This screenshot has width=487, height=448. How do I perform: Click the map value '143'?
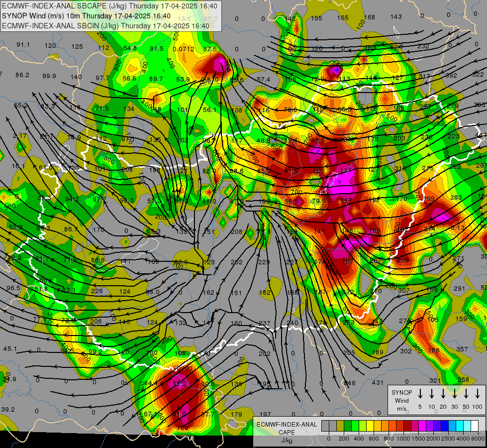point(396,16)
